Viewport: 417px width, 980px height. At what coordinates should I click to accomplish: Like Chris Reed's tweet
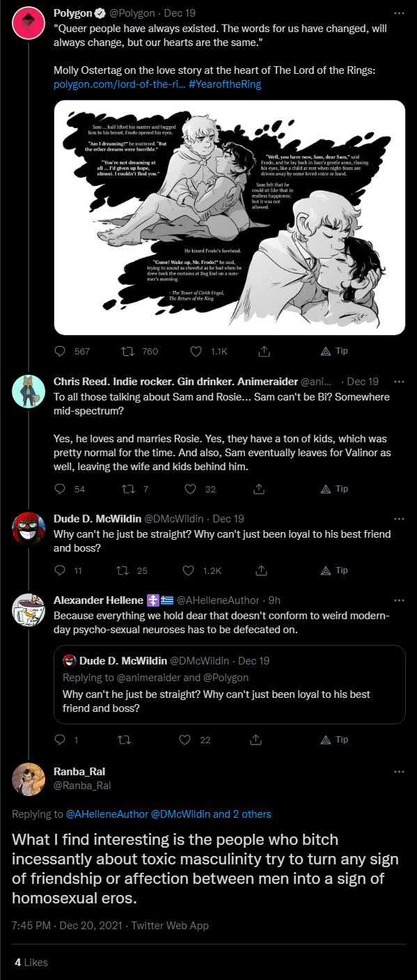(x=191, y=489)
